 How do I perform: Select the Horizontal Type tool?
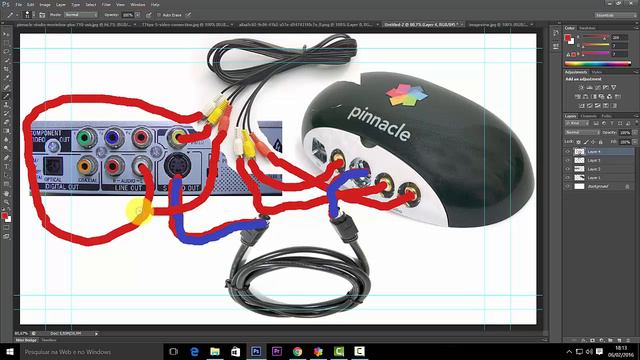click(x=6, y=167)
